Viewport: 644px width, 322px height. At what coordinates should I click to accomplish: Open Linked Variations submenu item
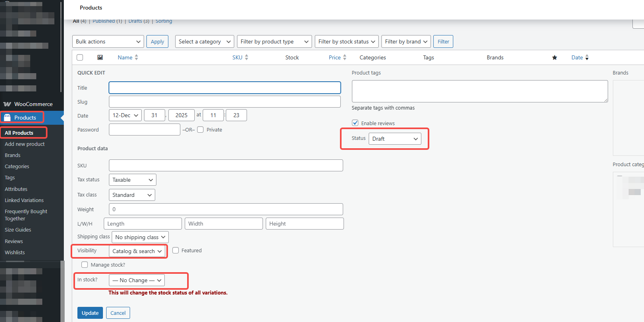pos(24,200)
